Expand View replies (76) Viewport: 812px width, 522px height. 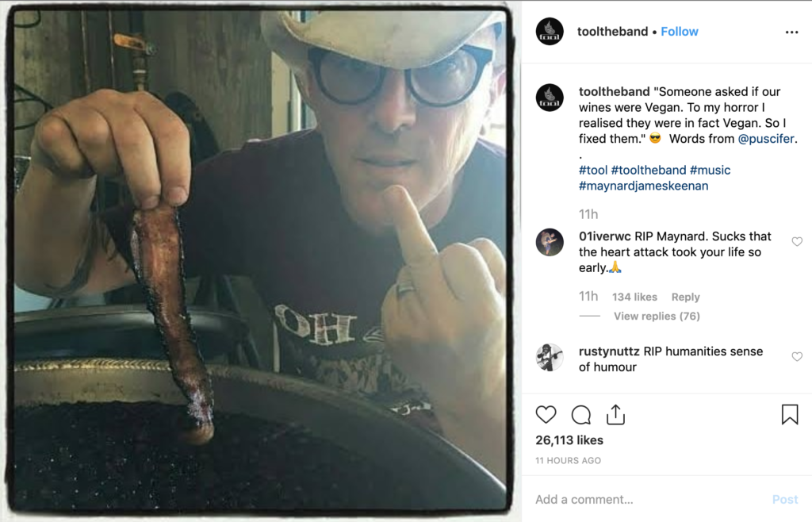[657, 316]
